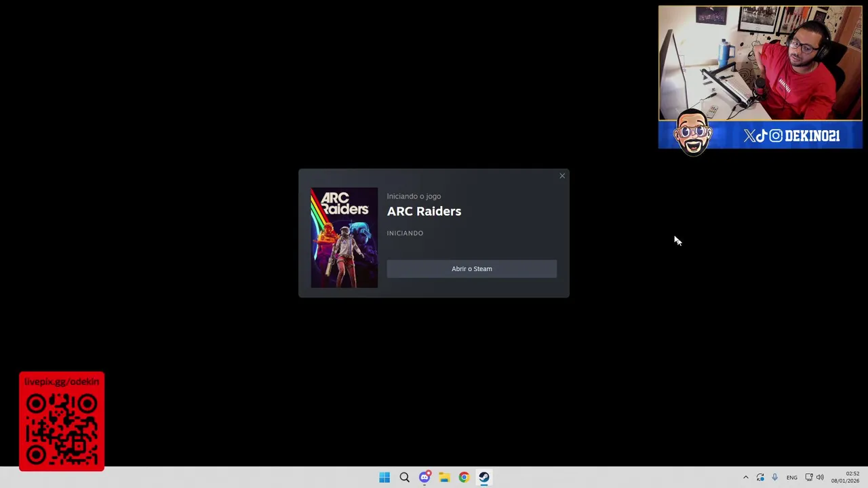The image size is (868, 488).
Task: Click the network display tray icon
Action: tap(808, 477)
